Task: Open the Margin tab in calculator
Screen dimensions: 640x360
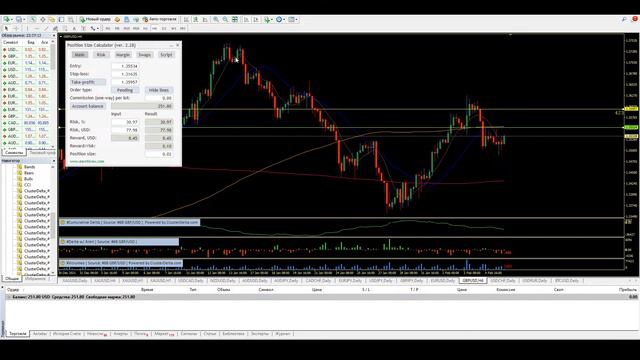Action: point(122,54)
